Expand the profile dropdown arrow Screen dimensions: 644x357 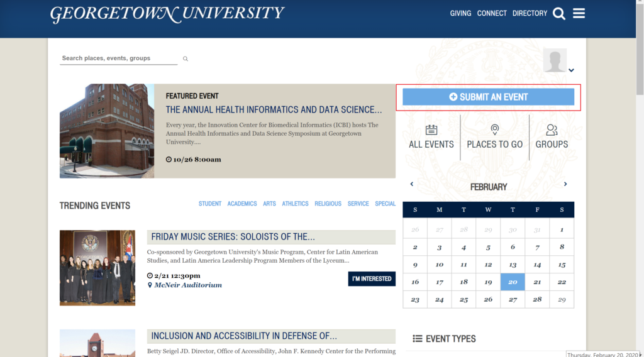(x=571, y=70)
